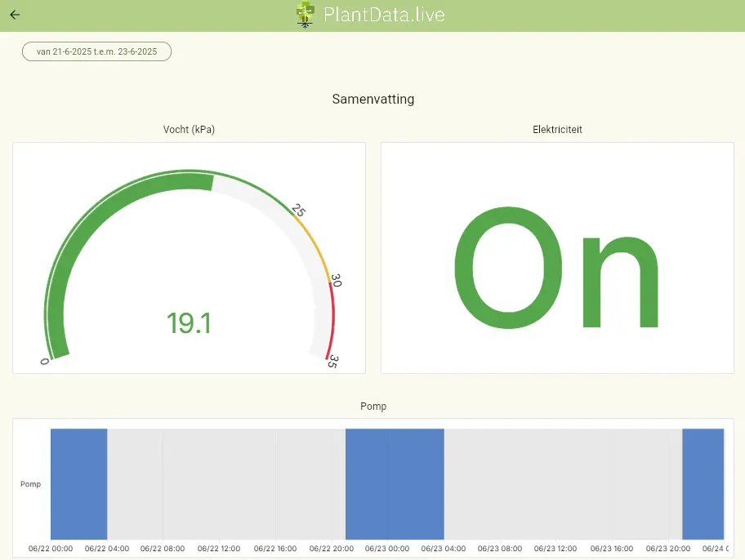Click the Pomp row label in the chart

click(30, 484)
